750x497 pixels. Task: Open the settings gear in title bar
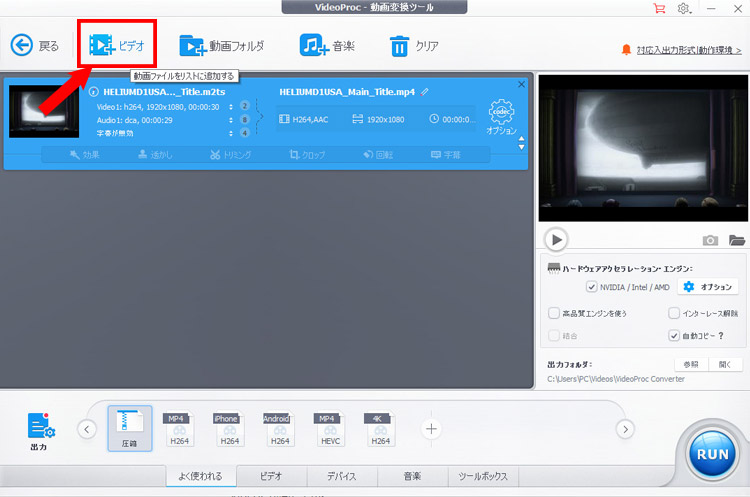[x=684, y=8]
